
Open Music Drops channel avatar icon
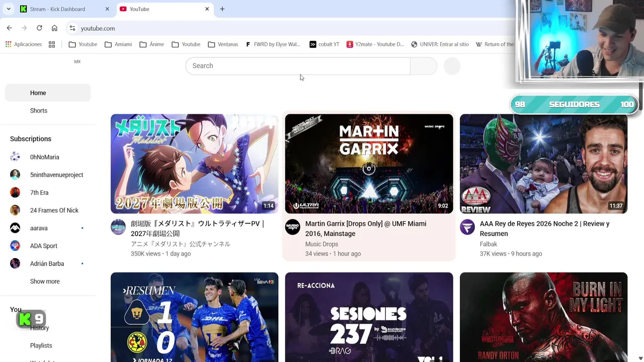[293, 227]
